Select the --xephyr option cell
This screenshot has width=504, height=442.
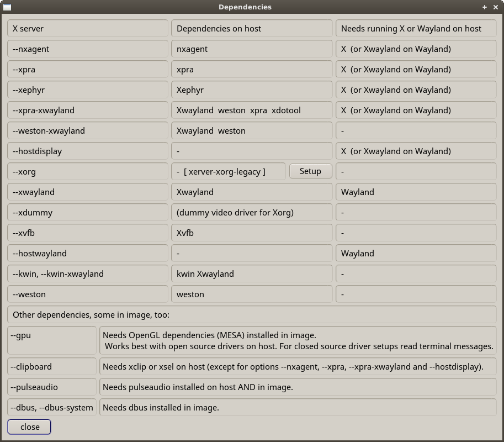click(88, 90)
